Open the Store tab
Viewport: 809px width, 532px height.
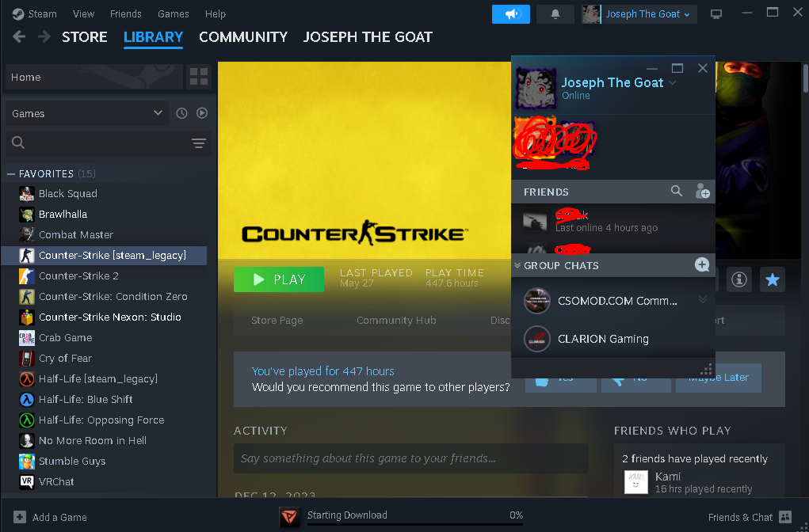pyautogui.click(x=84, y=37)
